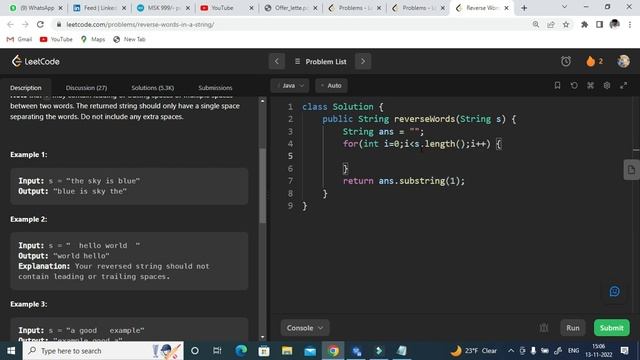Reset code to default icon
The height and width of the screenshot is (360, 640).
[x=574, y=85]
